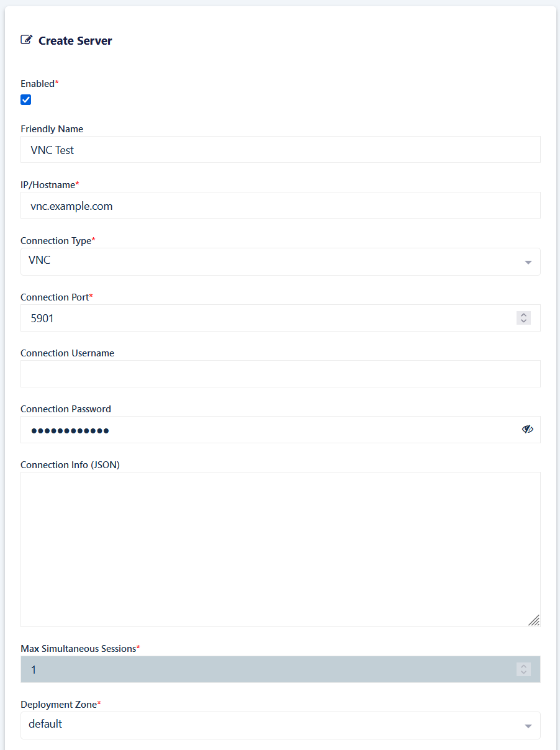Uncheck the Enabled checkbox
Viewport: 560px width, 750px height.
tap(26, 100)
